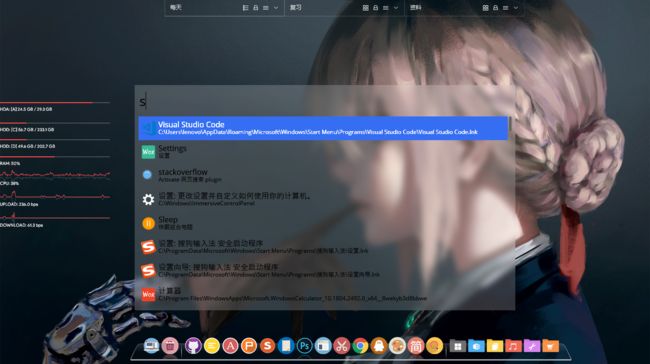Launch Photoshop from the dock
Screen dimensions: 650x364
point(305,345)
